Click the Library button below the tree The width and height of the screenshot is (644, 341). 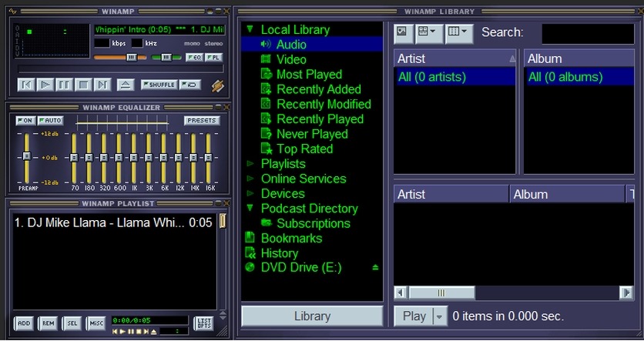click(312, 316)
